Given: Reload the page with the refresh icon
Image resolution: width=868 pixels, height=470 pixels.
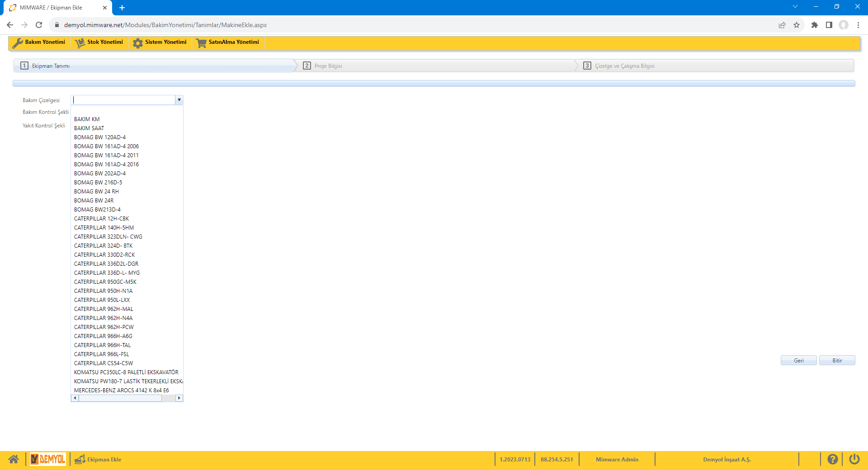Looking at the screenshot, I should [39, 25].
